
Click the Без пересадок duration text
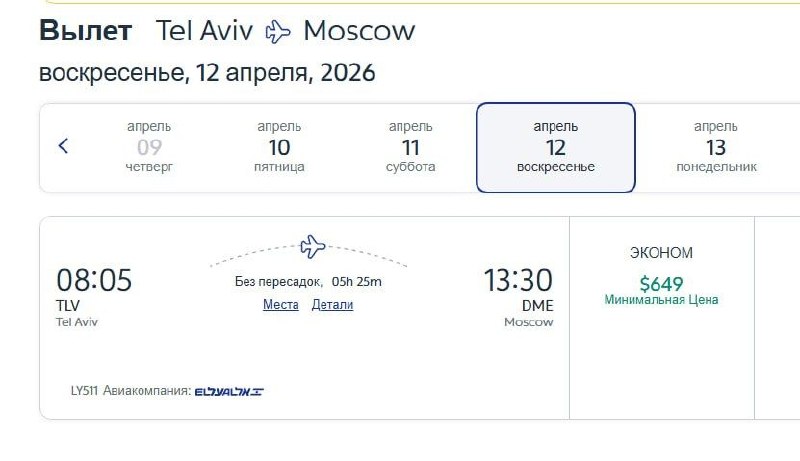(308, 281)
